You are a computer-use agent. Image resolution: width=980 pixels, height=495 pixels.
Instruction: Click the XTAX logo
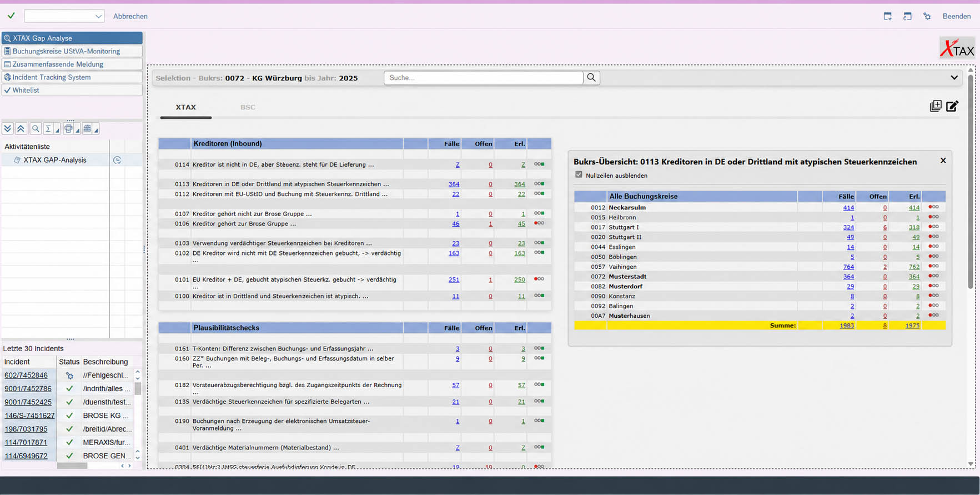pyautogui.click(x=957, y=48)
